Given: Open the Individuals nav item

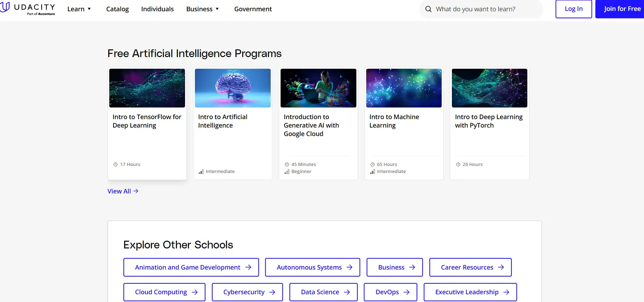Looking at the screenshot, I should click(x=157, y=9).
